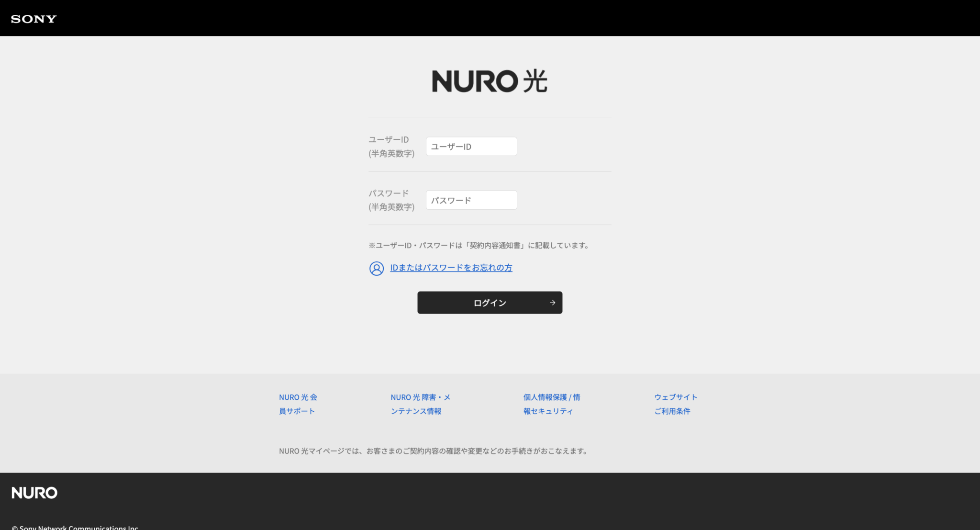This screenshot has height=530, width=980.
Task: Click the arrow icon inside the login button
Action: pos(551,303)
